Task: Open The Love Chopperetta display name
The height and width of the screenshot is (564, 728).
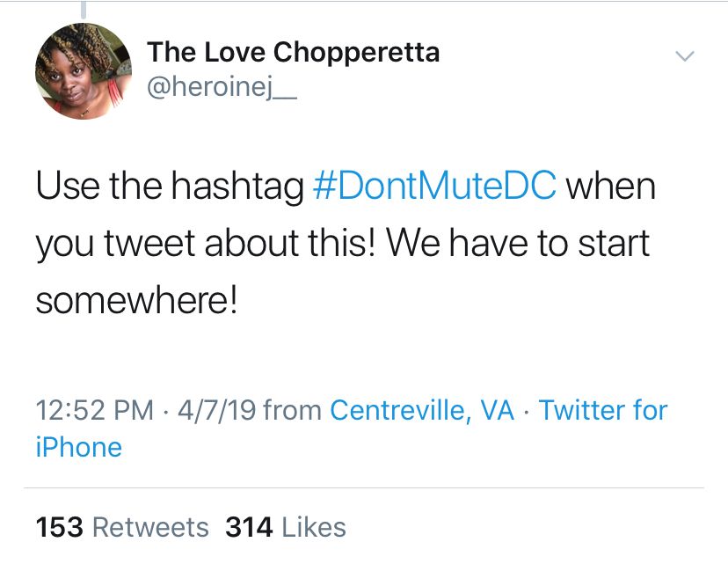Action: pos(293,53)
